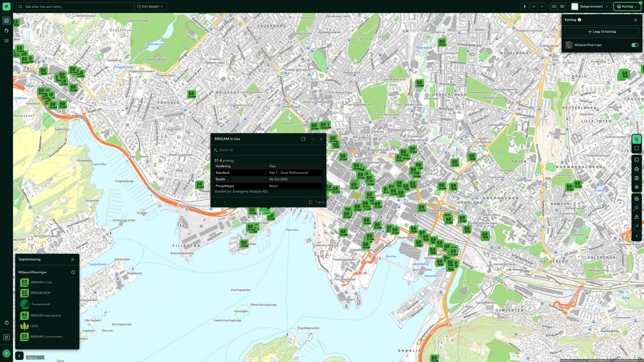Zoom out with the minus button

click(542, 7)
